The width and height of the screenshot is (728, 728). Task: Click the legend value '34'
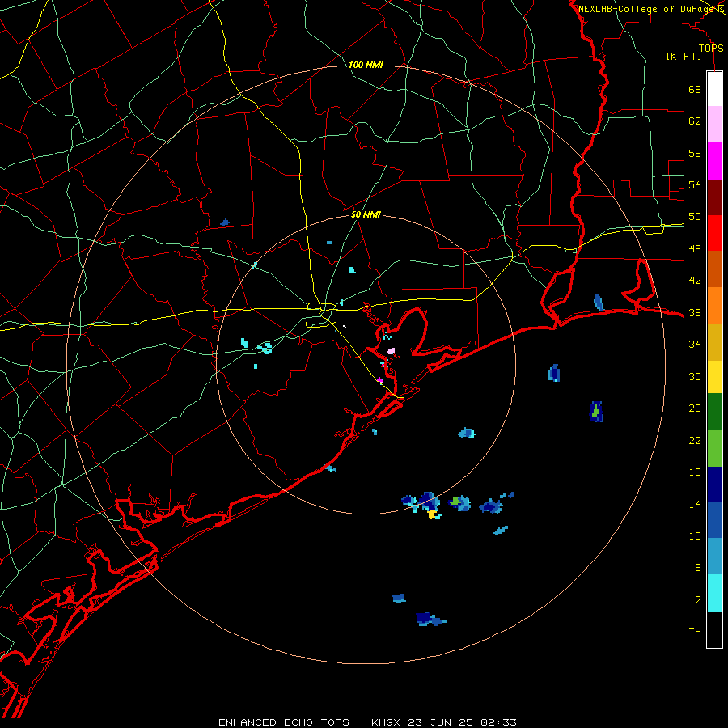[695, 345]
